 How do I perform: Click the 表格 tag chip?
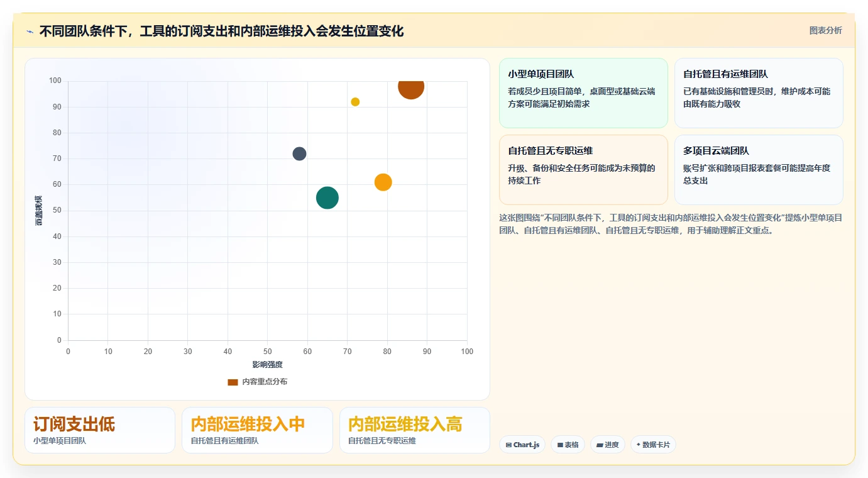point(568,445)
